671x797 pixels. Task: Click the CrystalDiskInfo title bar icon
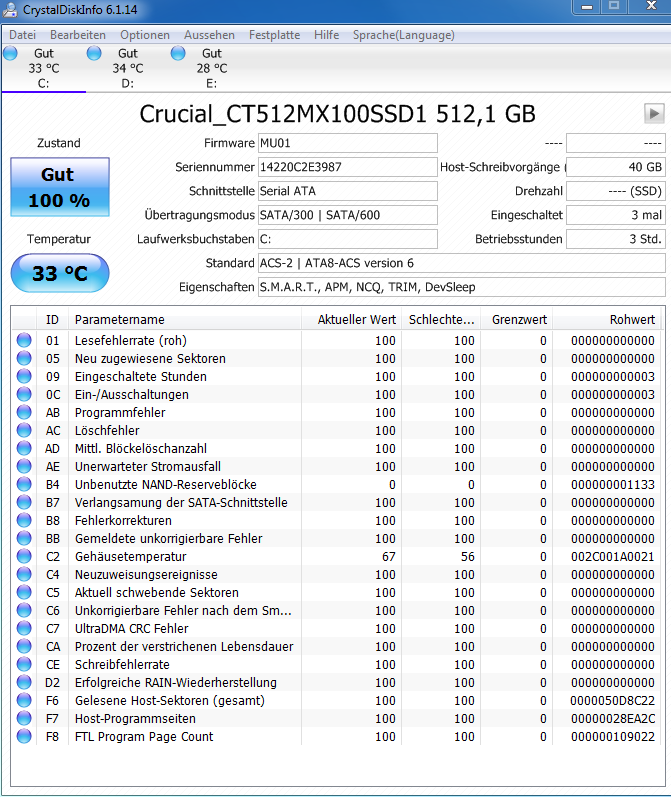click(x=11, y=10)
